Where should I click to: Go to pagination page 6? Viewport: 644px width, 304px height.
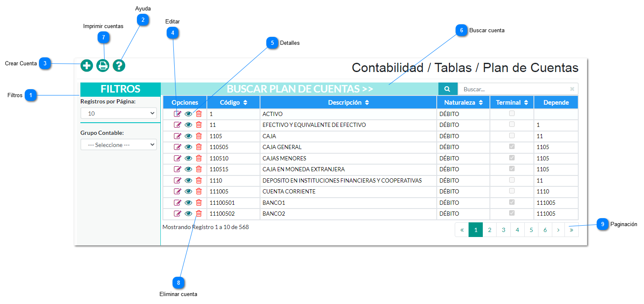point(545,230)
